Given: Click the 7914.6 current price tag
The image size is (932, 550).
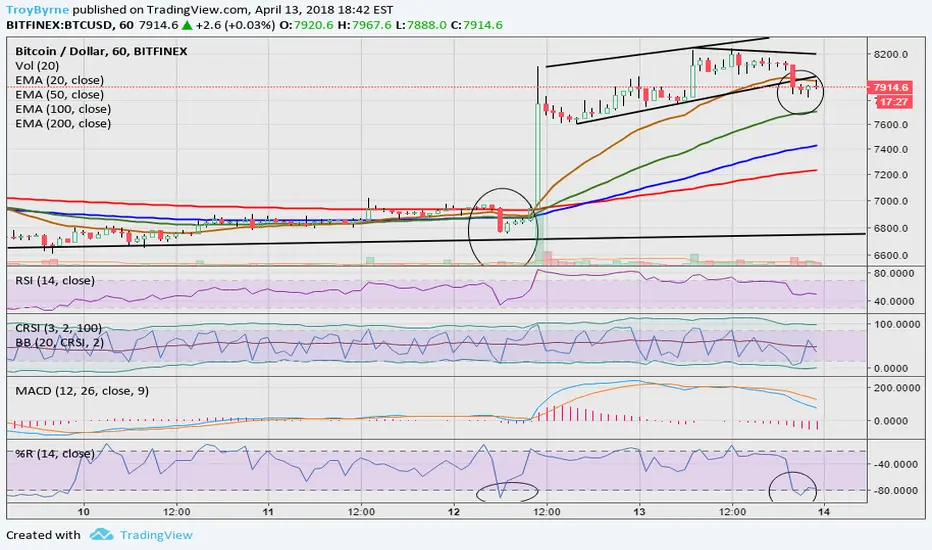Looking at the screenshot, I should tap(890, 87).
